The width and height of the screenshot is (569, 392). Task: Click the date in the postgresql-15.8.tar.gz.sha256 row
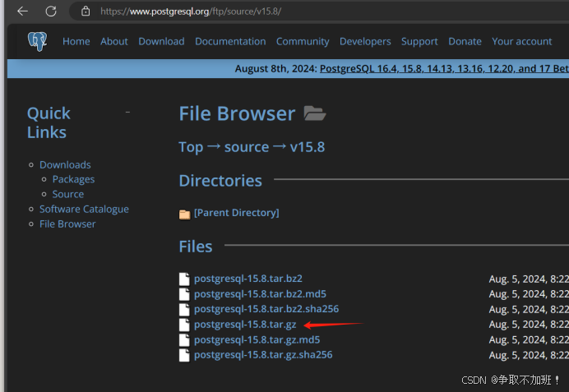(x=529, y=355)
